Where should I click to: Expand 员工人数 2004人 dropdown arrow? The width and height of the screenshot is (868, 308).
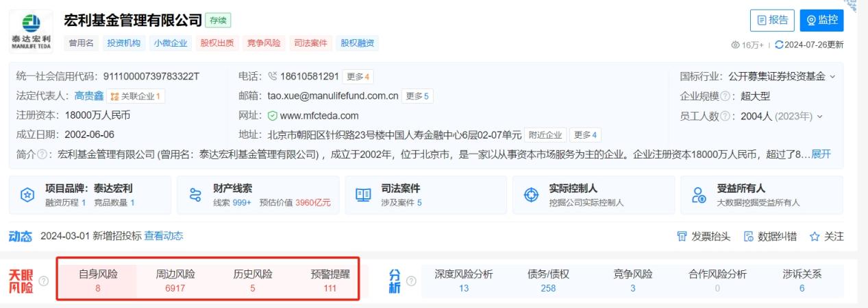[820, 116]
